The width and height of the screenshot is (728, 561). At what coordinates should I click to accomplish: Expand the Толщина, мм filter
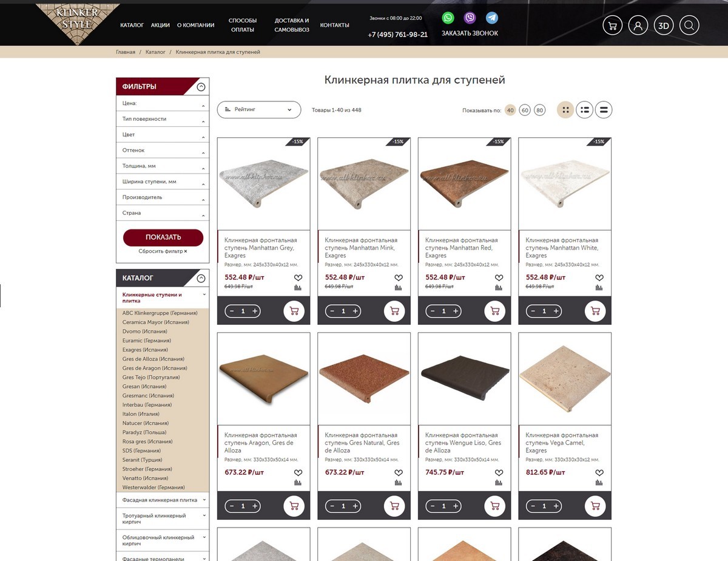tap(163, 166)
